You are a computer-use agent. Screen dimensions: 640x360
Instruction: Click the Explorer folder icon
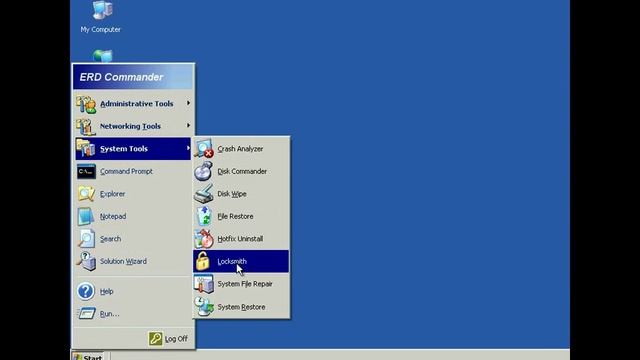pyautogui.click(x=86, y=194)
